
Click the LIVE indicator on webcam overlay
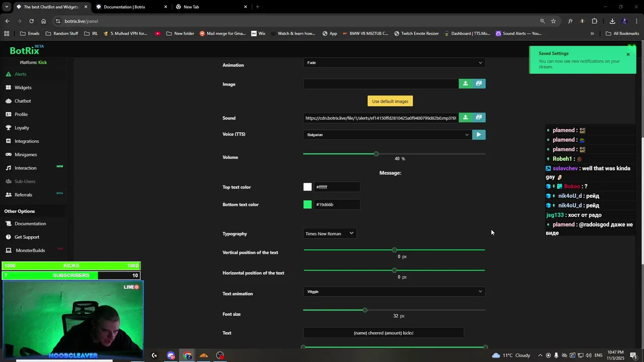point(131,287)
